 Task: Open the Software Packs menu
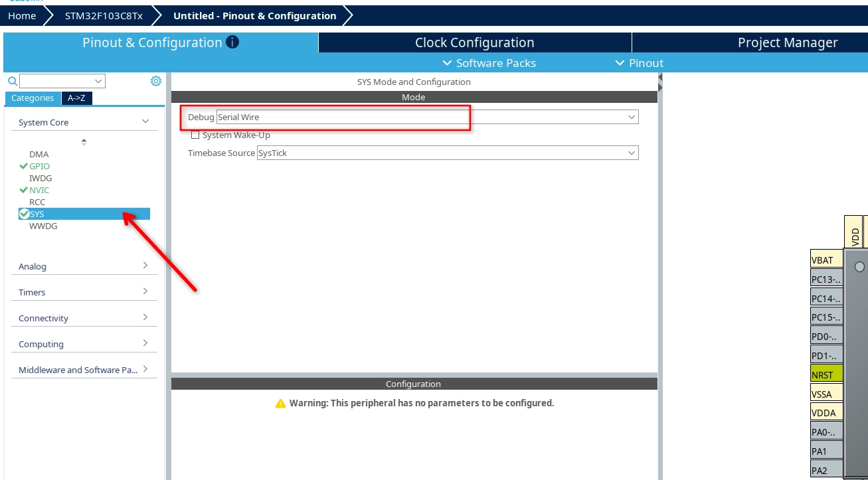click(x=489, y=63)
